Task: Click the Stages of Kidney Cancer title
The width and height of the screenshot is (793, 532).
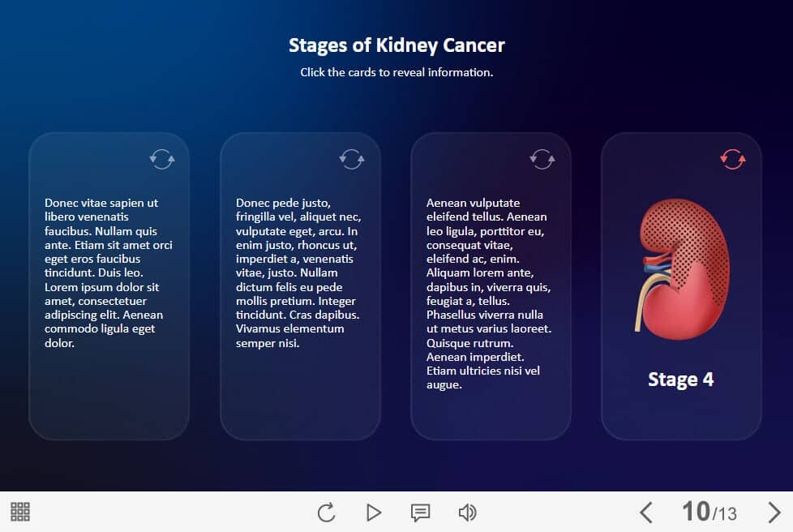Action: pos(396,45)
